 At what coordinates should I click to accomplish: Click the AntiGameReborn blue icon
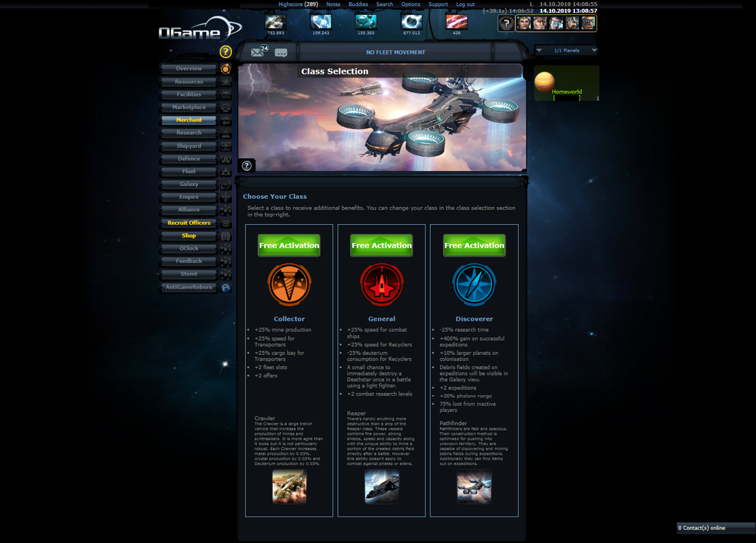point(225,287)
